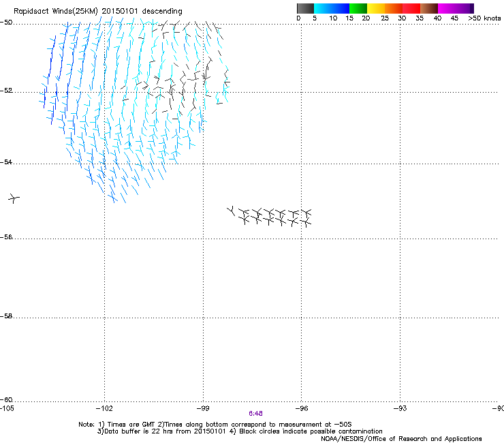Click the '-56' latitude axis label
The width and height of the screenshot is (504, 443).
coord(6,236)
